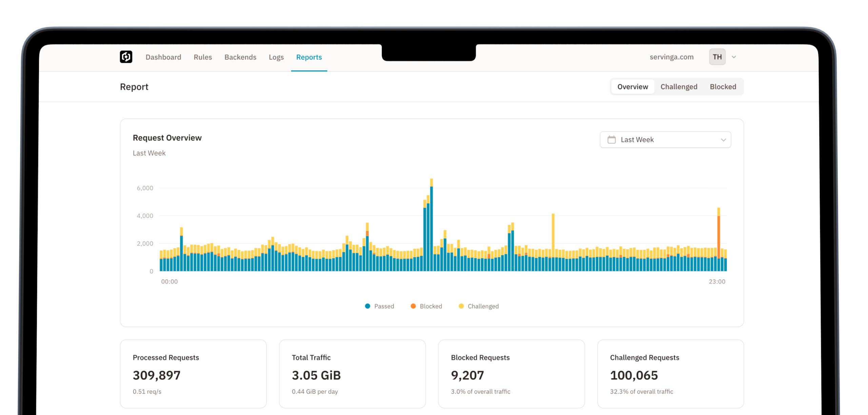Click the Servinga logo icon
The image size is (868, 415).
tap(126, 57)
